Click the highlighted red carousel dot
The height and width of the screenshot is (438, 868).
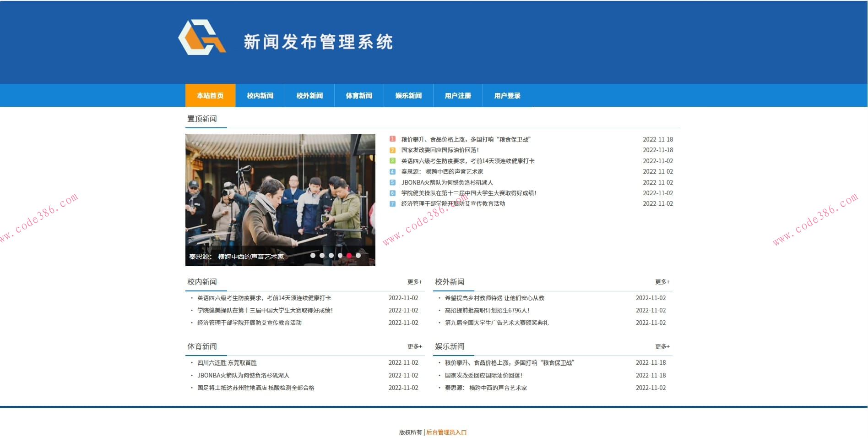tap(349, 256)
